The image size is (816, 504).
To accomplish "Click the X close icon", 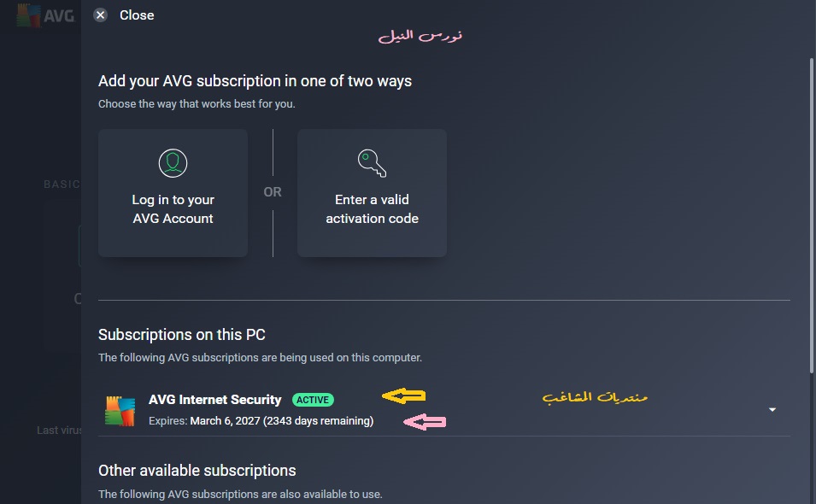I will (101, 15).
